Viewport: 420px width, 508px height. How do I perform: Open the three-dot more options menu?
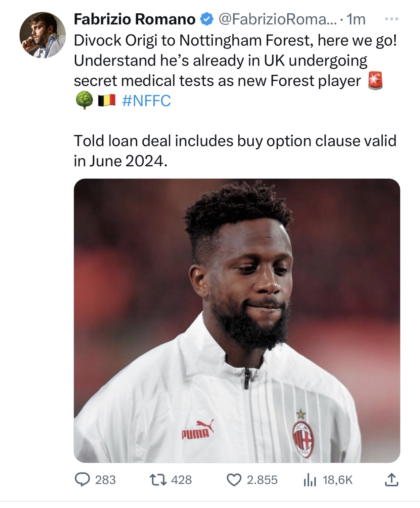point(392,19)
